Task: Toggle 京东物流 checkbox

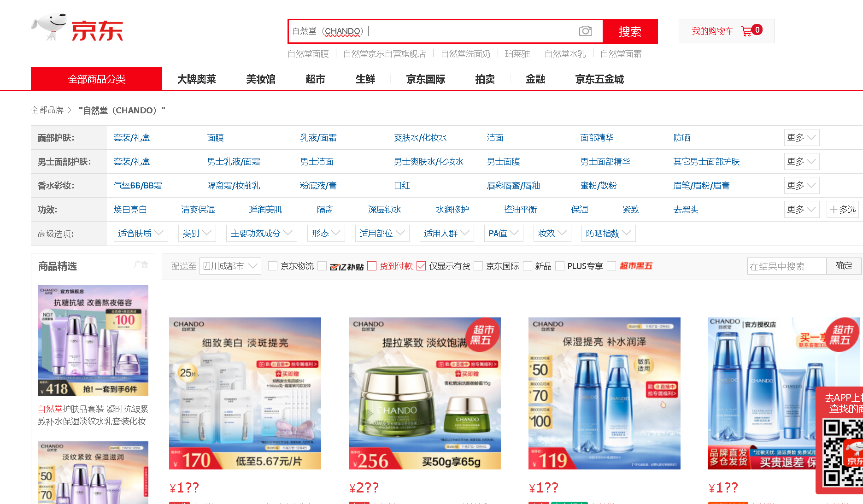Action: coord(273,266)
